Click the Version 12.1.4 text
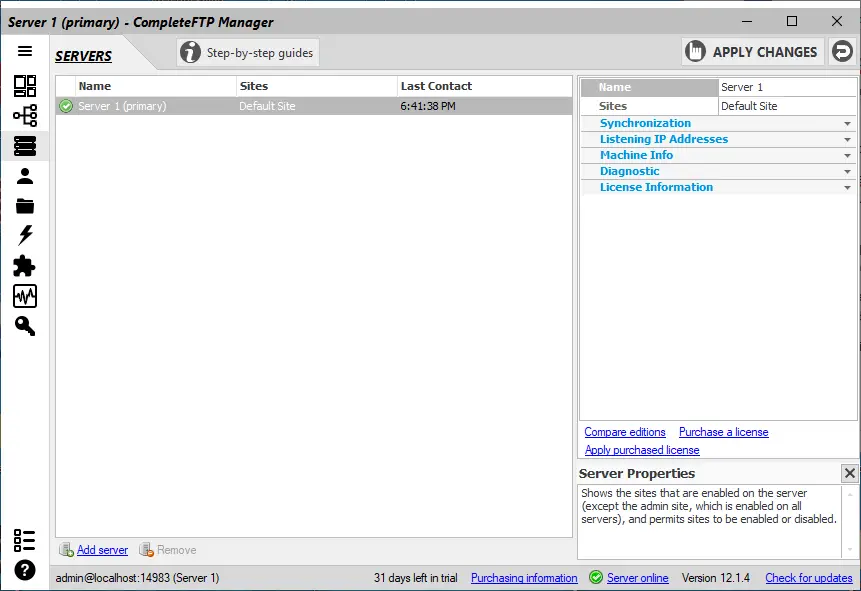This screenshot has width=861, height=591. pyautogui.click(x=715, y=578)
